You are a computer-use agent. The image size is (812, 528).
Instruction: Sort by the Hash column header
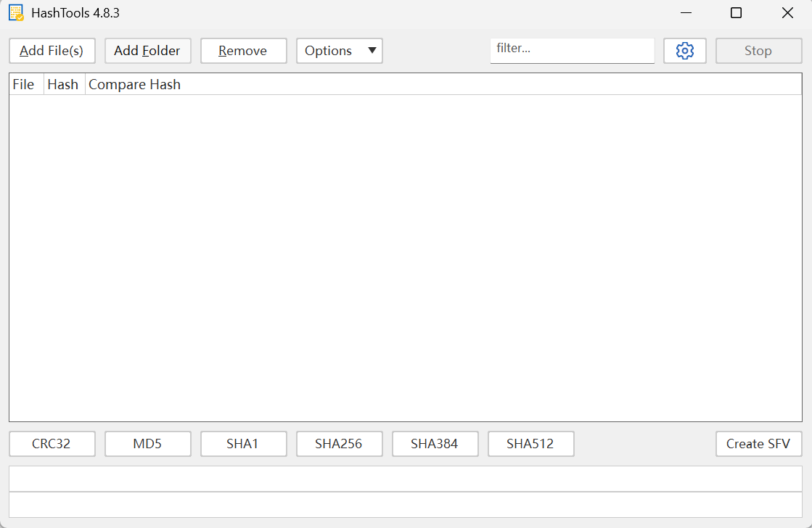(63, 84)
